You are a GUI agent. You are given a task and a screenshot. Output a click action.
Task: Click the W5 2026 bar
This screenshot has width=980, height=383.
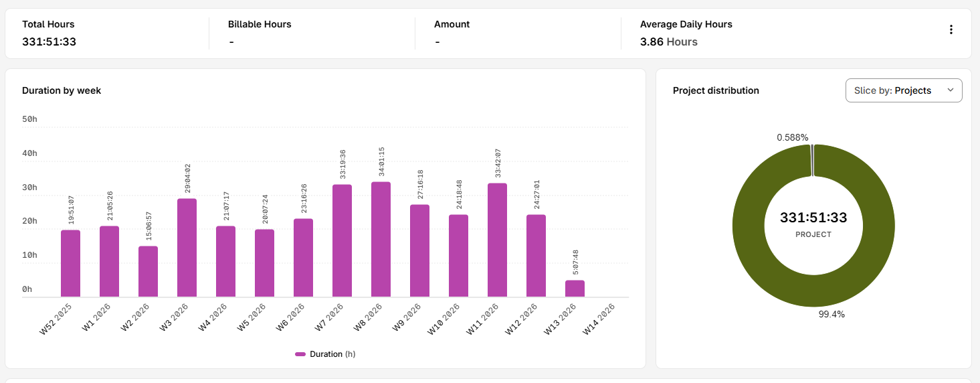[264, 263]
